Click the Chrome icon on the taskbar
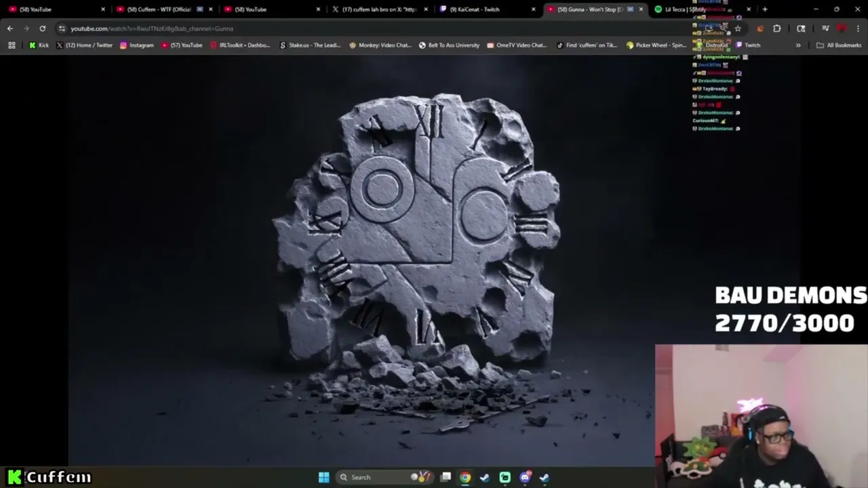Screen dimensions: 868x488 tap(465, 477)
